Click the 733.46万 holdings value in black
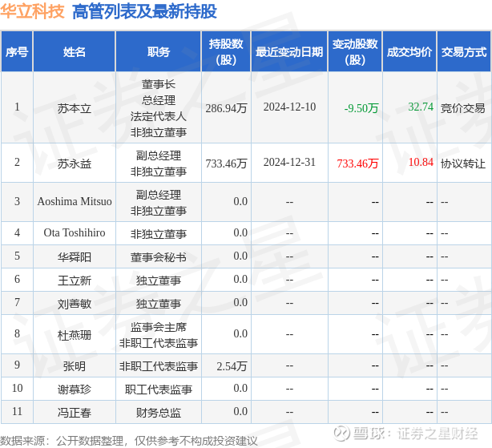 click(226, 163)
